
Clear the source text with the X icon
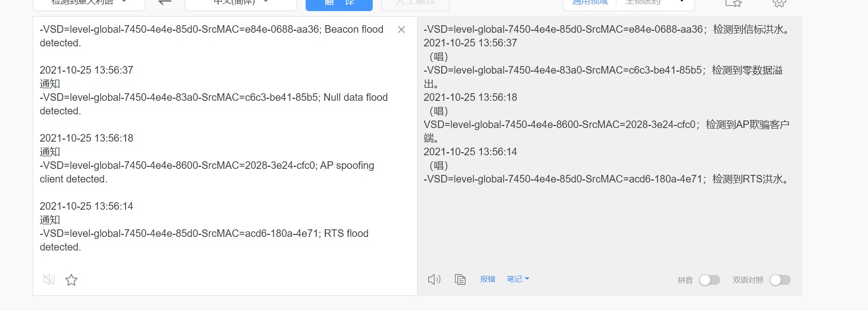(x=401, y=30)
